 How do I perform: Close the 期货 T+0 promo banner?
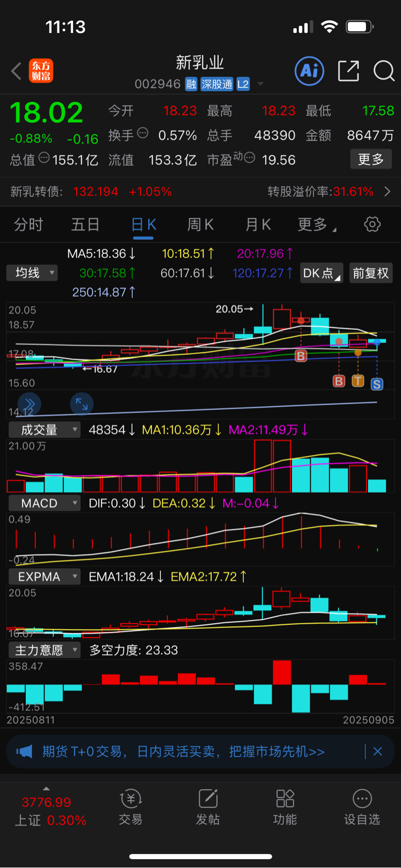point(378,752)
